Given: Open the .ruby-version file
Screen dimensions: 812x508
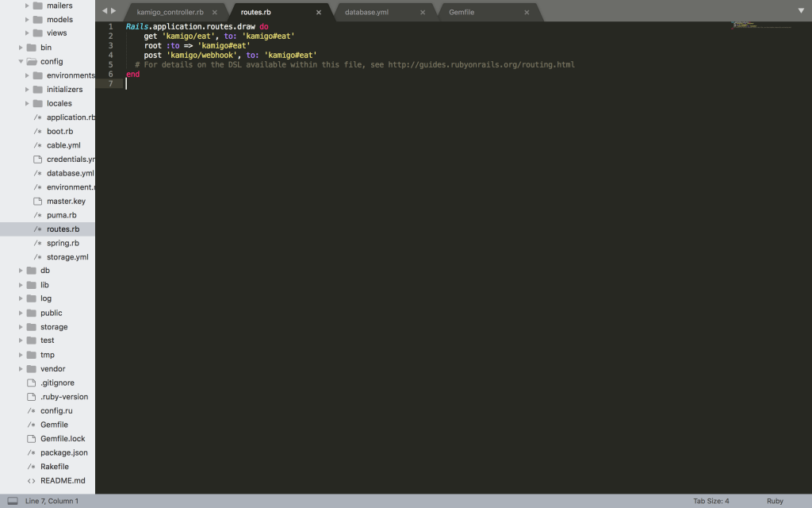Looking at the screenshot, I should 64,397.
